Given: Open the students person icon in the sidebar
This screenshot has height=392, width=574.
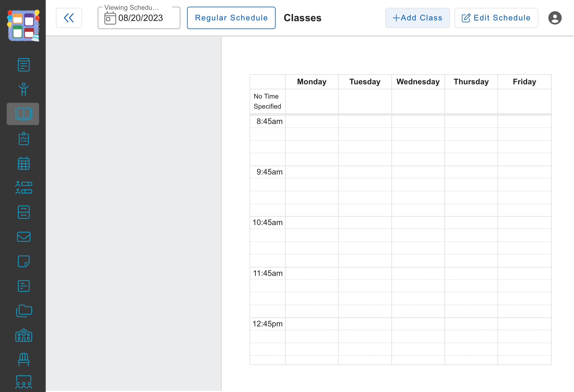Looking at the screenshot, I should click(23, 89).
